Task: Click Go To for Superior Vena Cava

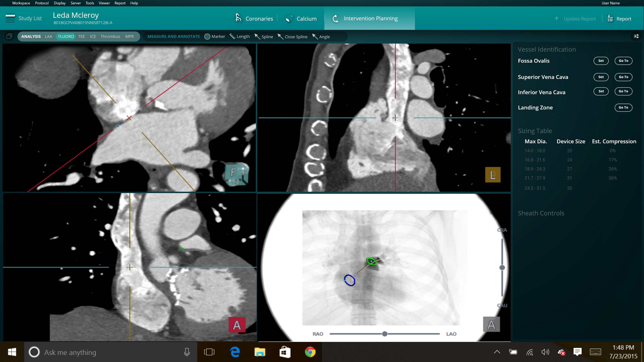Action: (x=624, y=77)
